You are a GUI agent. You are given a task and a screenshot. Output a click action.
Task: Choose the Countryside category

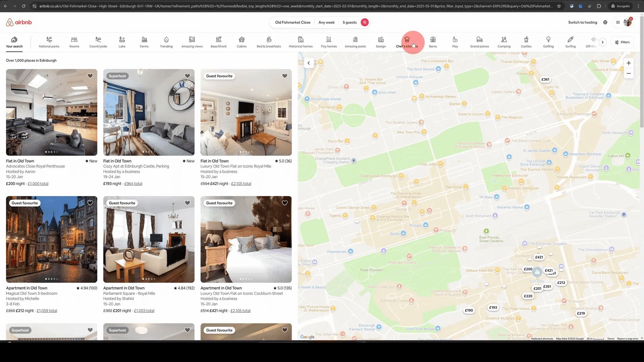coord(98,42)
